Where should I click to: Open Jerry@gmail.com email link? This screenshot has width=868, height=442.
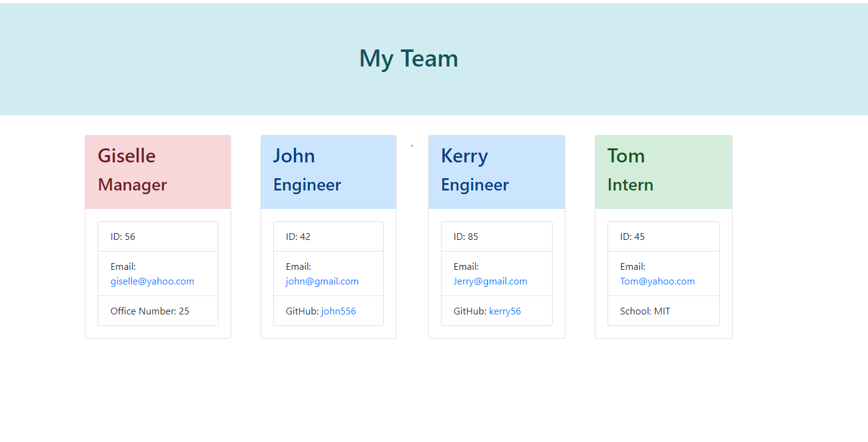coord(490,281)
